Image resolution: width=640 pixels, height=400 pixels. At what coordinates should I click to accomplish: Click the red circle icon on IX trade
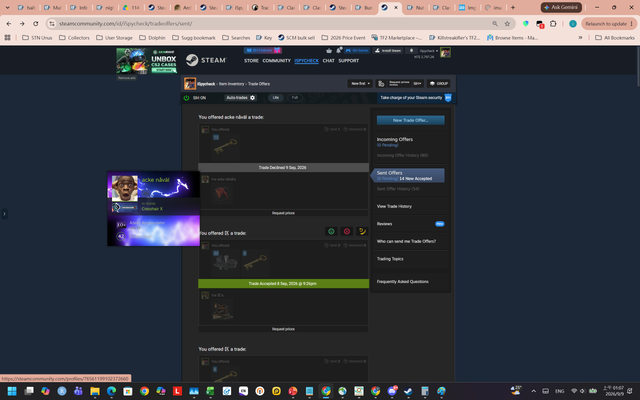coord(347,231)
